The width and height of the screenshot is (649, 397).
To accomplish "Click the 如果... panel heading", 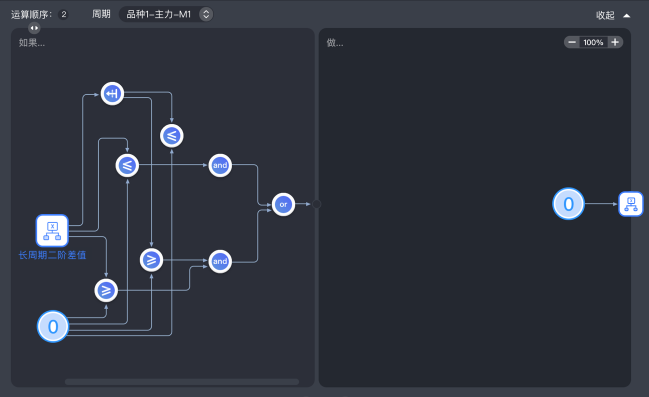I will (32, 43).
